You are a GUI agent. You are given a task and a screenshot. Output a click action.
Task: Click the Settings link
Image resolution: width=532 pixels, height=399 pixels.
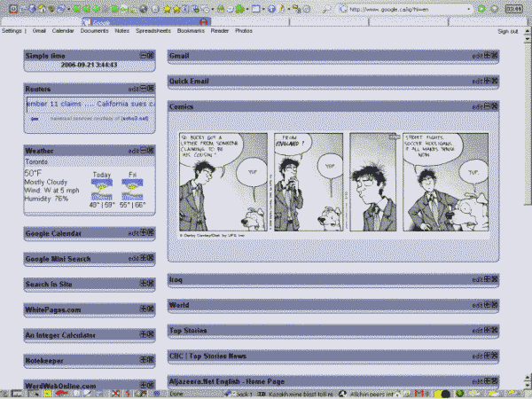pyautogui.click(x=12, y=30)
